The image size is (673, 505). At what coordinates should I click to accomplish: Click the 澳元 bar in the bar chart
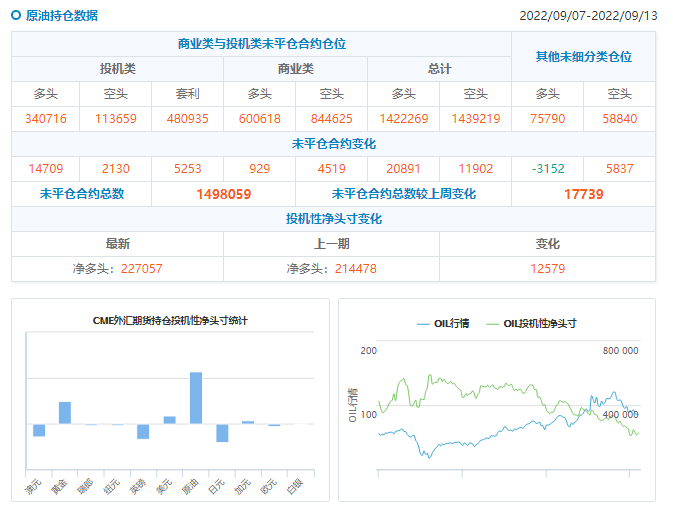(39, 430)
